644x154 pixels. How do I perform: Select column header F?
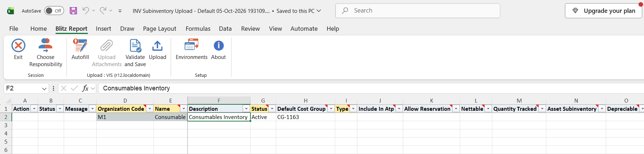[219, 101]
